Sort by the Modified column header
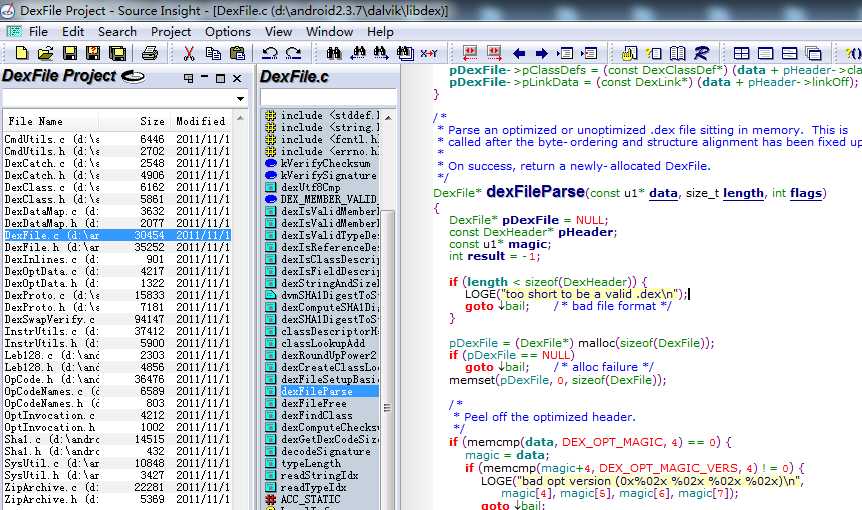The image size is (862, 510). pos(201,121)
